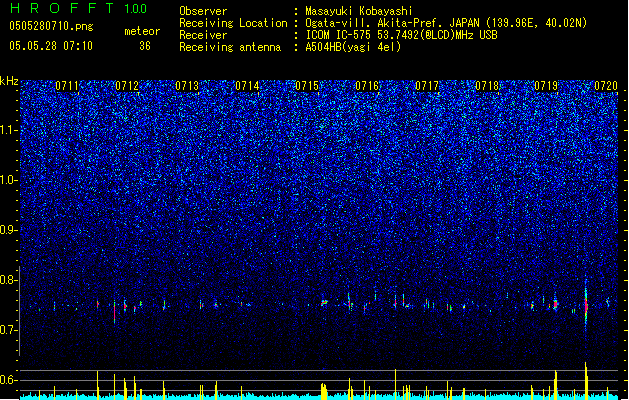Click the Observer label
This screenshot has height=400, width=629.
coord(203,11)
